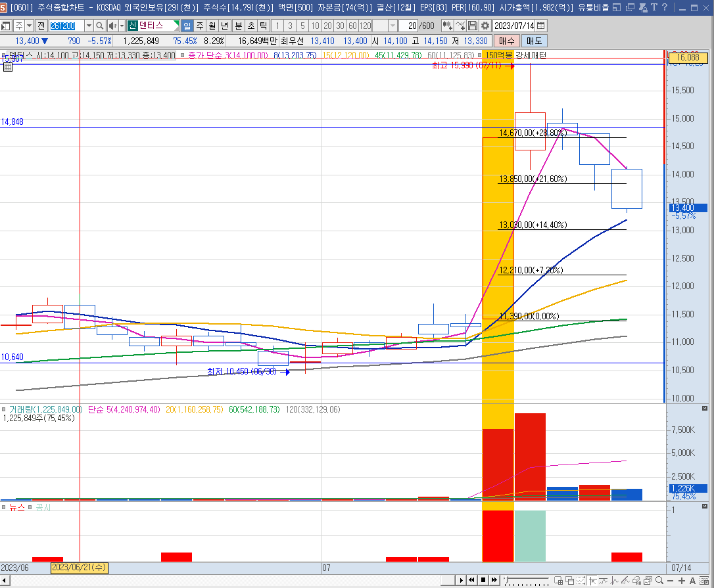Click the 공시 disclosure indicator label
The width and height of the screenshot is (714, 588).
pos(43,507)
